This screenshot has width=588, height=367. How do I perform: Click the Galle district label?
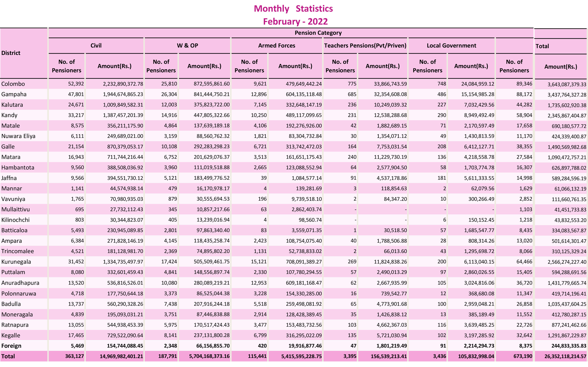8,147
